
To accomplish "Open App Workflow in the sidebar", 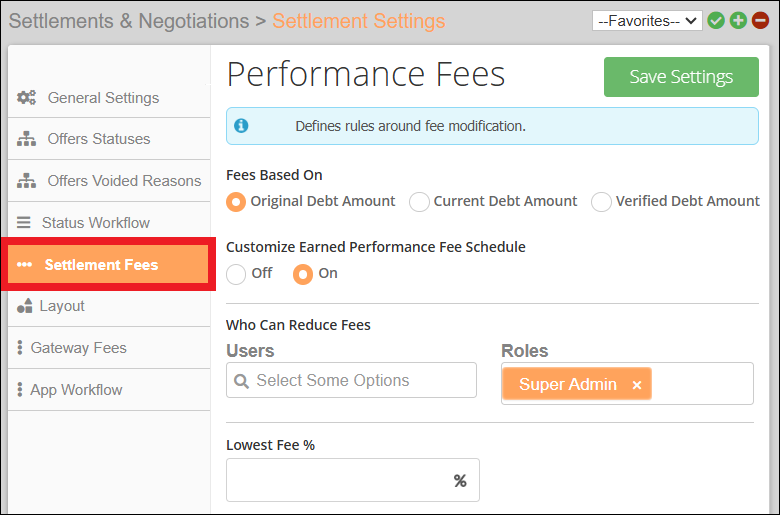I will [x=109, y=389].
